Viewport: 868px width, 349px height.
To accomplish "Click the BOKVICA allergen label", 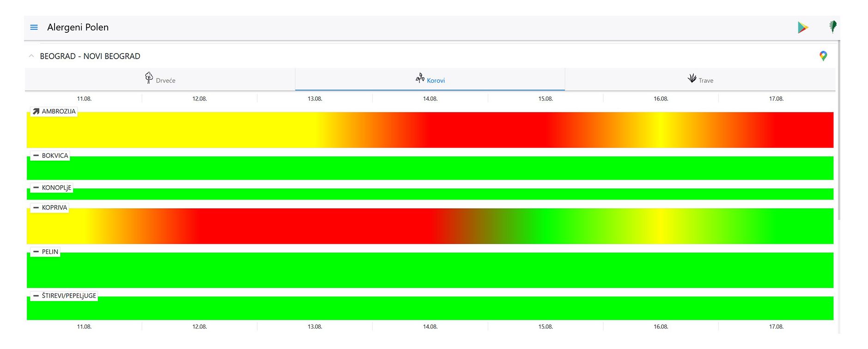I will click(x=55, y=156).
